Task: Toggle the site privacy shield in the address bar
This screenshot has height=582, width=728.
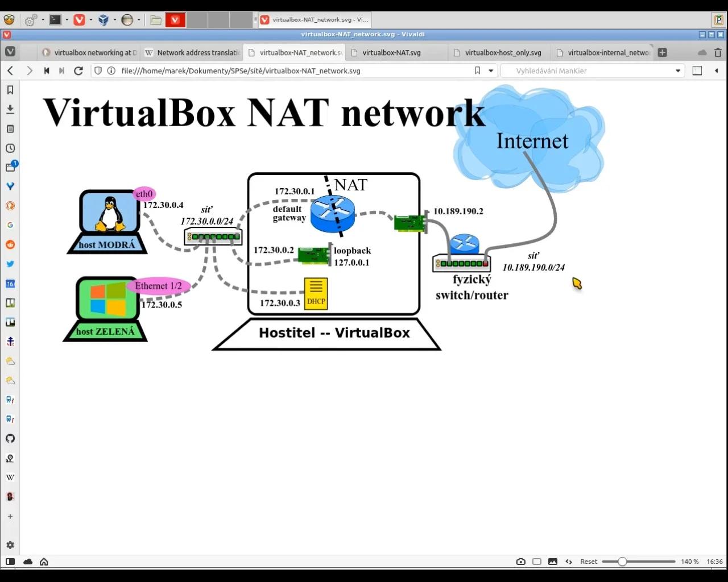Action: click(98, 70)
